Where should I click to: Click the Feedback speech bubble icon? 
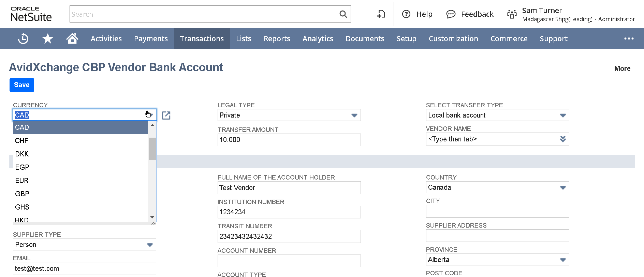click(x=451, y=14)
